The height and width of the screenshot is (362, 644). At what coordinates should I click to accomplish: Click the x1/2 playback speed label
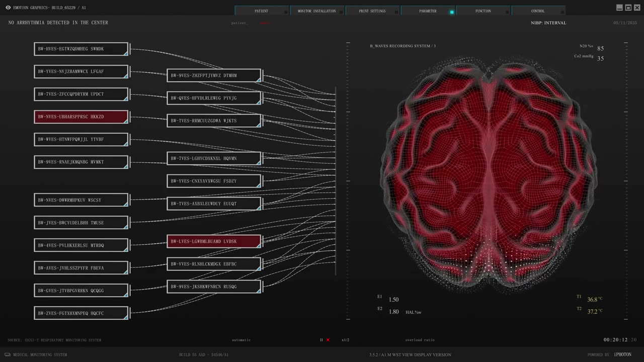click(x=345, y=340)
